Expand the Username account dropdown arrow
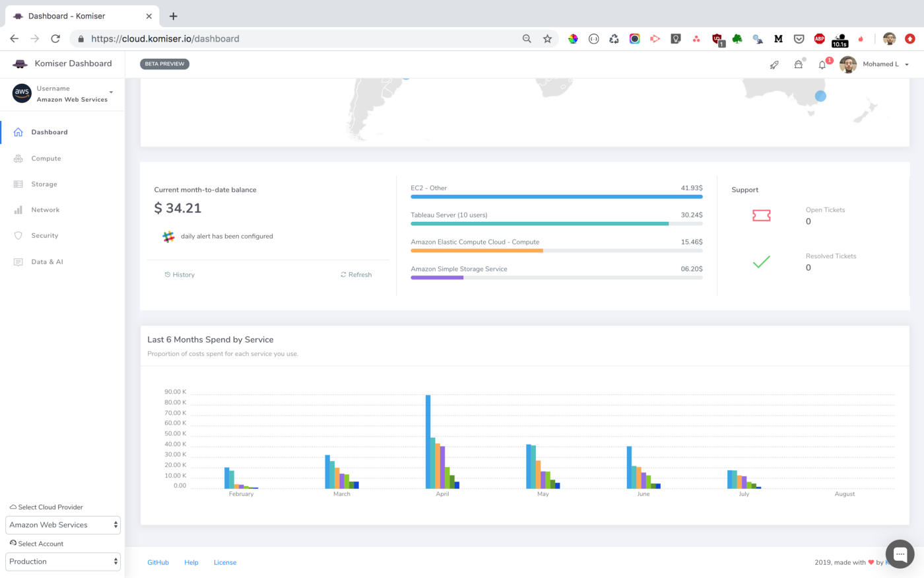The image size is (924, 578). (x=111, y=92)
